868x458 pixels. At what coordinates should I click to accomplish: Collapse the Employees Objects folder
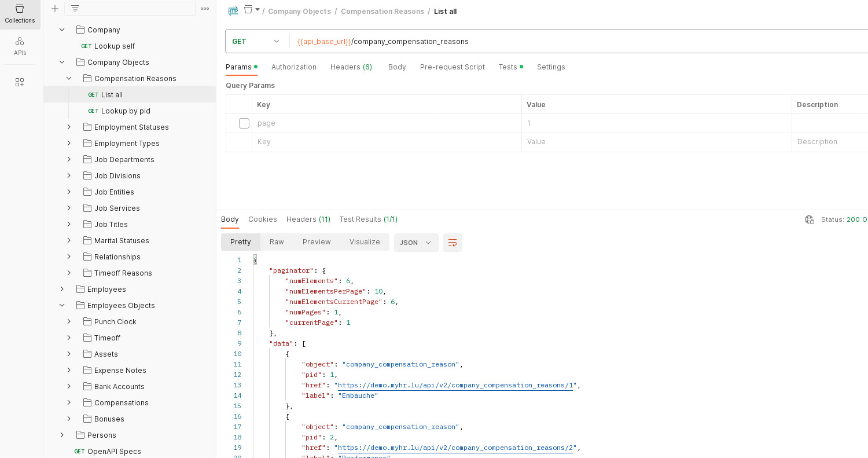(62, 305)
